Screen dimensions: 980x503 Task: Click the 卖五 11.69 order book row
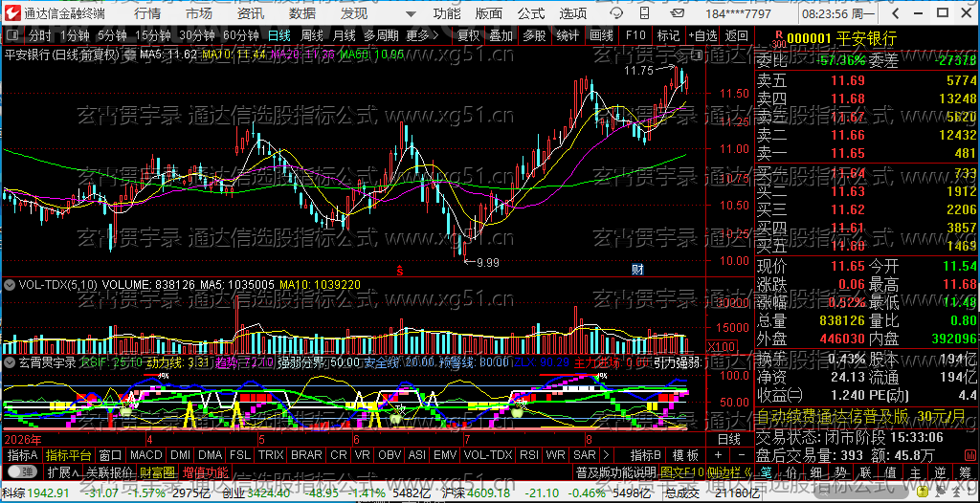pyautogui.click(x=867, y=80)
